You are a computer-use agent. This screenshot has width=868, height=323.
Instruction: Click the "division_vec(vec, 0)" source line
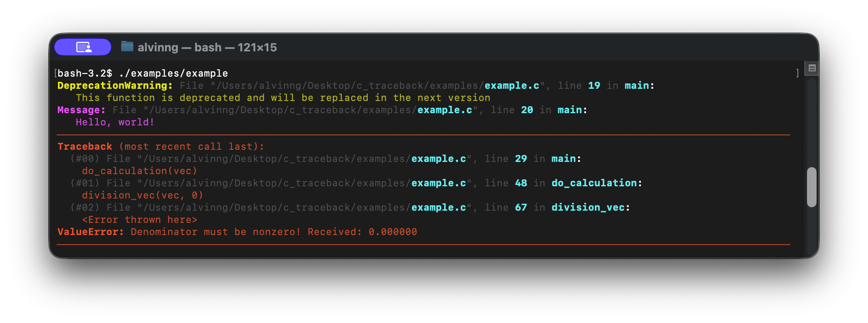(142, 195)
